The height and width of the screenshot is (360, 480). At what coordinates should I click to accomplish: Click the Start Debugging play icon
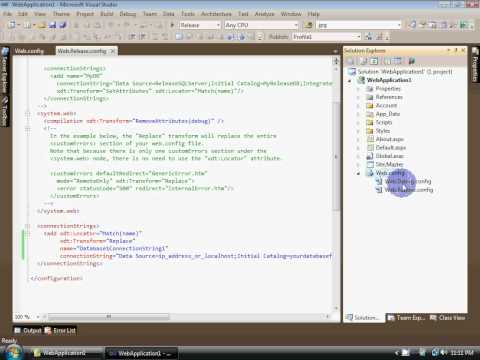click(x=172, y=25)
